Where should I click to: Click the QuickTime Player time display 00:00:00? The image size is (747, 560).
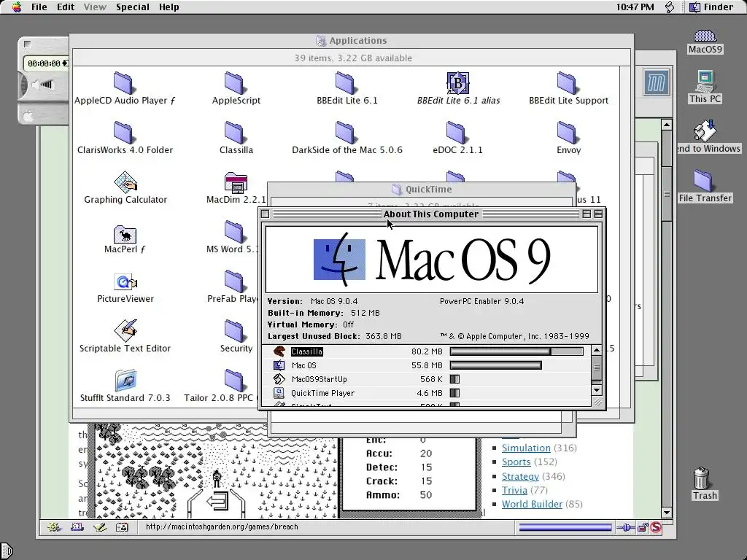pyautogui.click(x=45, y=63)
